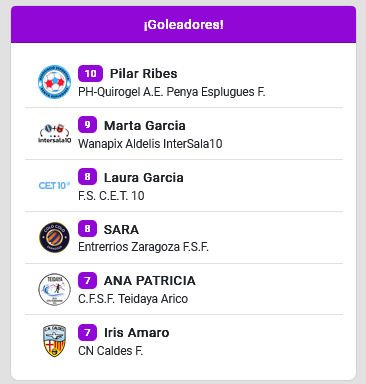Image resolution: width=366 pixels, height=384 pixels.
Task: Click the CET 10 team logo
Action: coord(54,186)
